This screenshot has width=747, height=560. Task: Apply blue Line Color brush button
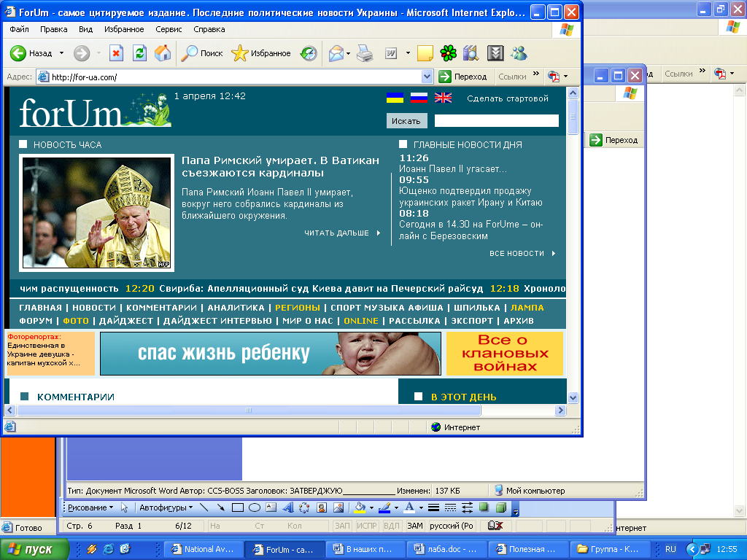[x=385, y=507]
